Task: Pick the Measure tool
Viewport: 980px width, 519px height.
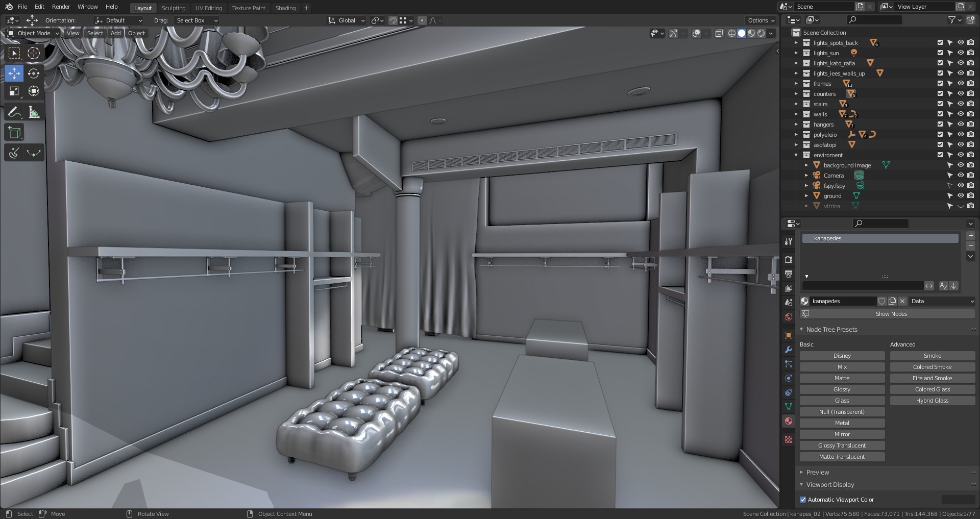Action: pos(34,112)
